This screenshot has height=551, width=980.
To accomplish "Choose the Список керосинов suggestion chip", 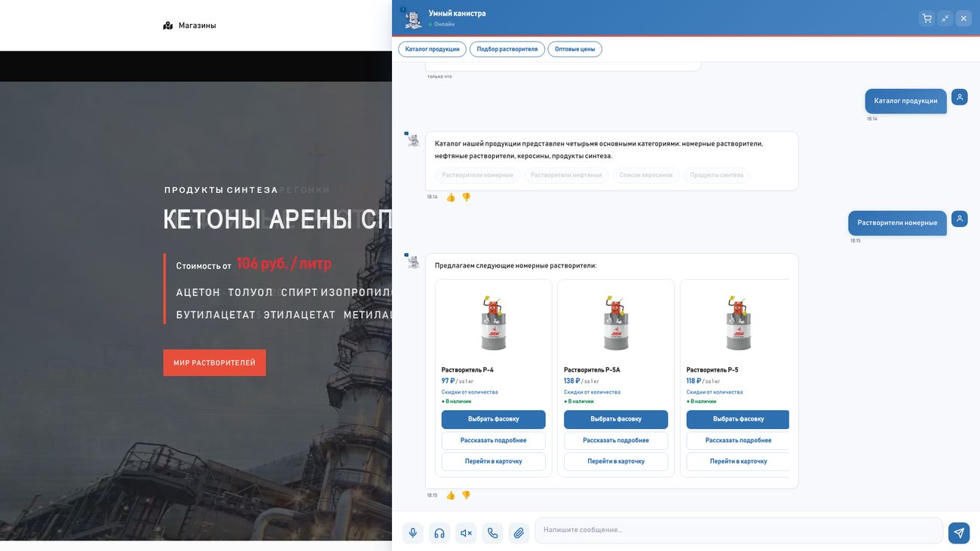I will point(646,175).
